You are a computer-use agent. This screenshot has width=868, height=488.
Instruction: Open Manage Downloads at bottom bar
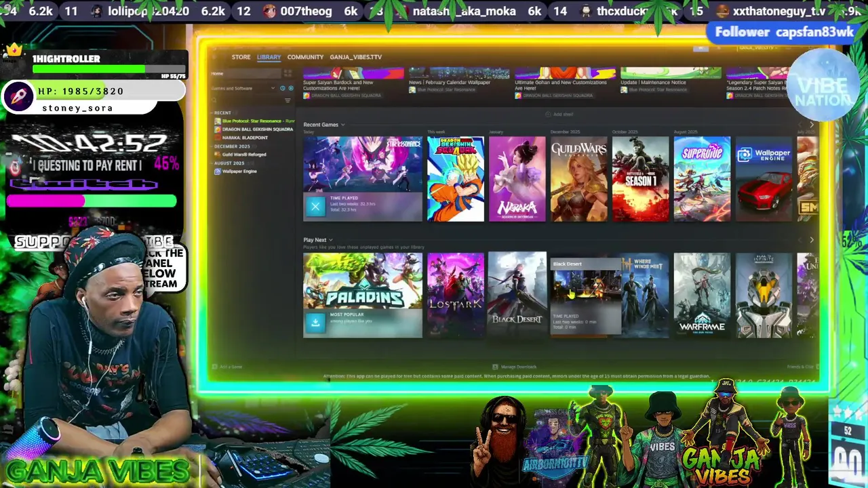515,367
